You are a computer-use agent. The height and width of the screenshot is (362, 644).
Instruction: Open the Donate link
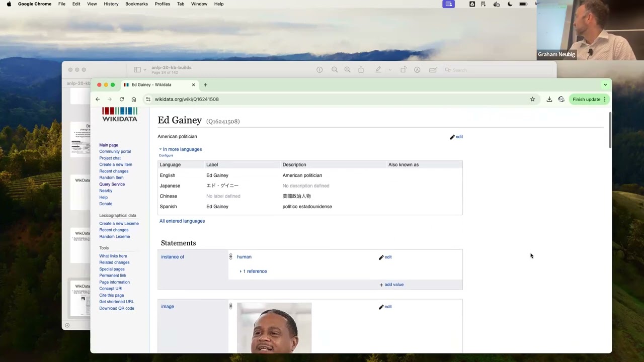106,204
